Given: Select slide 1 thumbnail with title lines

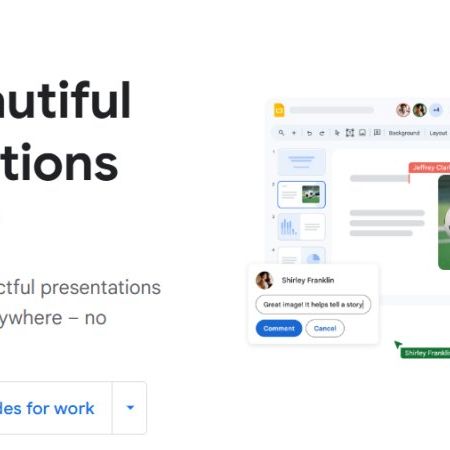Looking at the screenshot, I should pyautogui.click(x=301, y=162).
